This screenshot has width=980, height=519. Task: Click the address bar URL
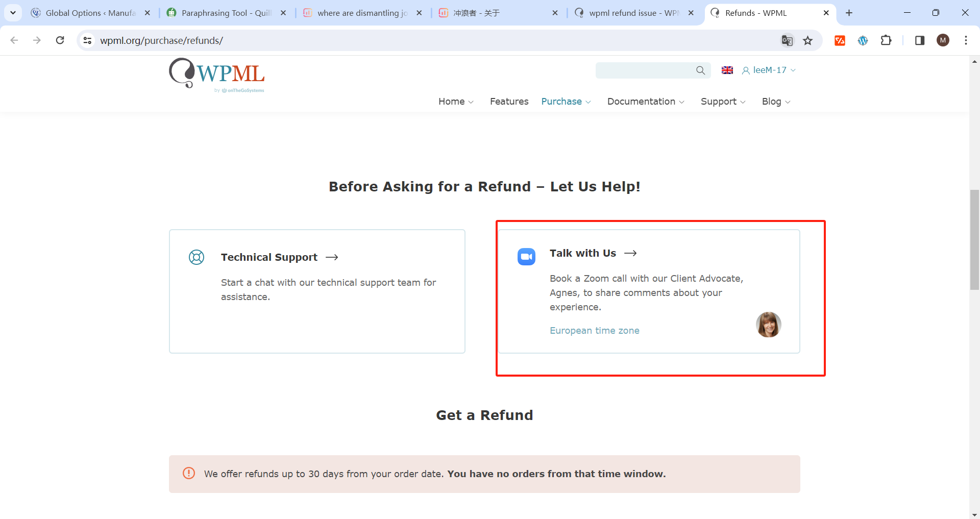tap(161, 40)
